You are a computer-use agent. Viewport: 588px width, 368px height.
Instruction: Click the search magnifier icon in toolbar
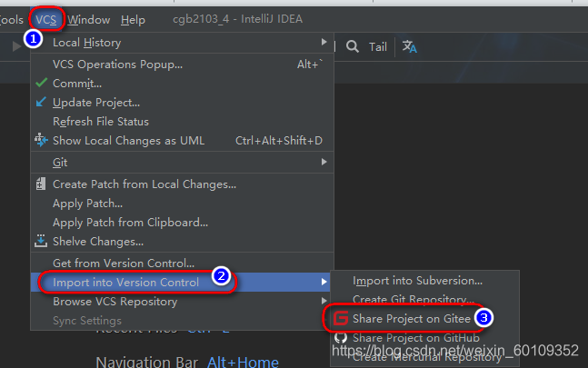(x=352, y=46)
